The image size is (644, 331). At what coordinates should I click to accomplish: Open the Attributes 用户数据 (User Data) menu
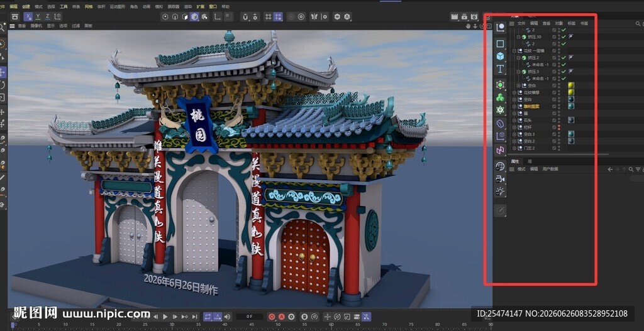tap(550, 169)
